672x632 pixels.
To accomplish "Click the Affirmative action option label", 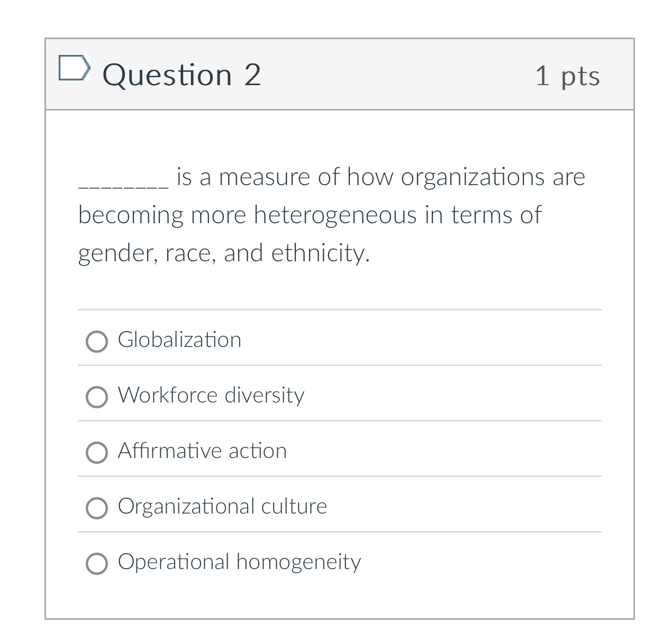I will [203, 451].
